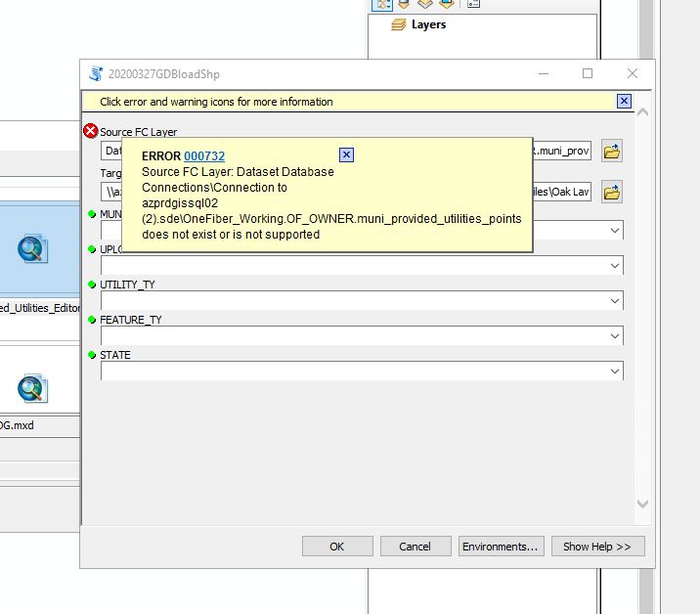The image size is (700, 614).
Task: Click the UTILITY_TY parameter label
Action: coord(127,285)
